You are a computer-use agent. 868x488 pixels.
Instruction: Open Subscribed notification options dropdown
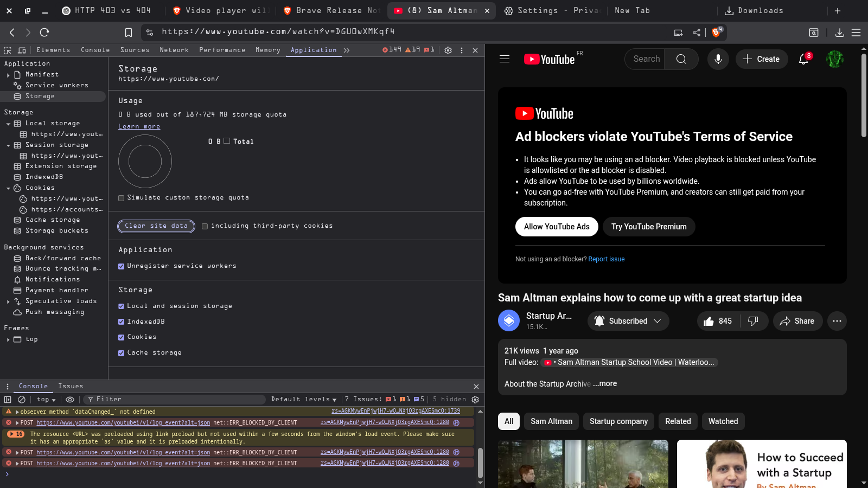click(x=628, y=321)
